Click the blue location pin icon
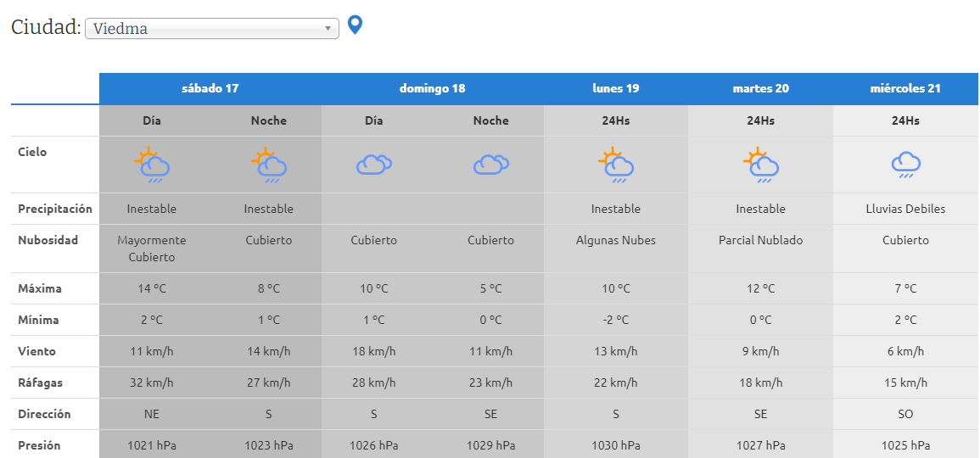Image resolution: width=980 pixels, height=458 pixels. click(356, 25)
